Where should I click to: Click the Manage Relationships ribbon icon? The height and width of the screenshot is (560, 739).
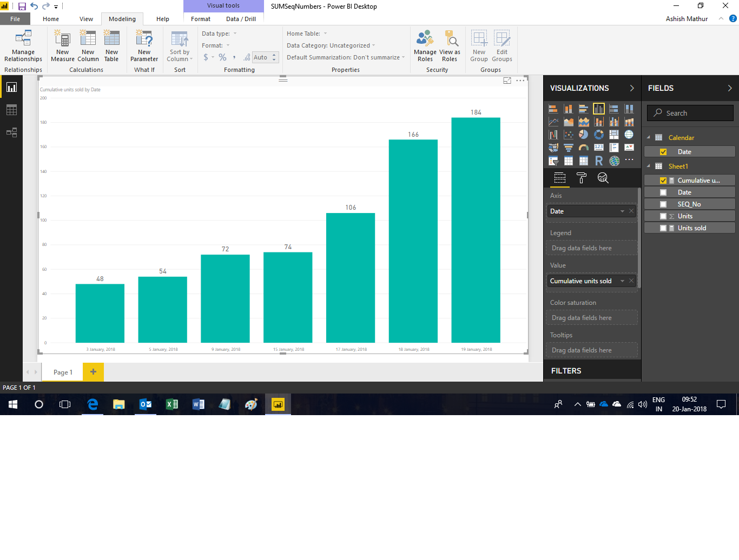[x=23, y=46]
